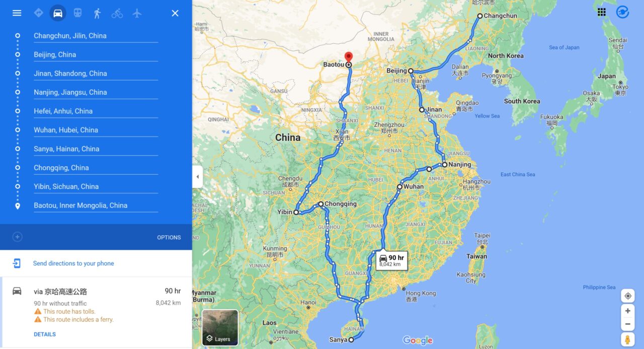Screen dimensions: 644x349
Task: Select the cycling travel mode
Action: (117, 13)
